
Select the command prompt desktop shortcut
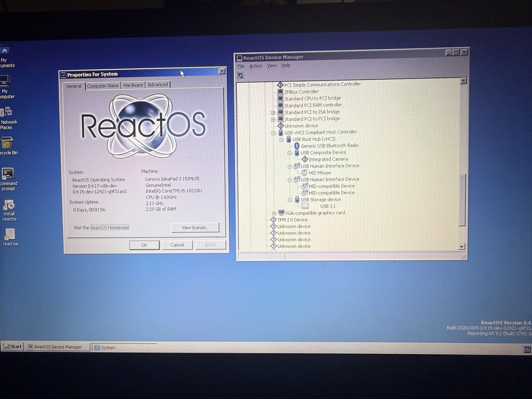[8, 179]
